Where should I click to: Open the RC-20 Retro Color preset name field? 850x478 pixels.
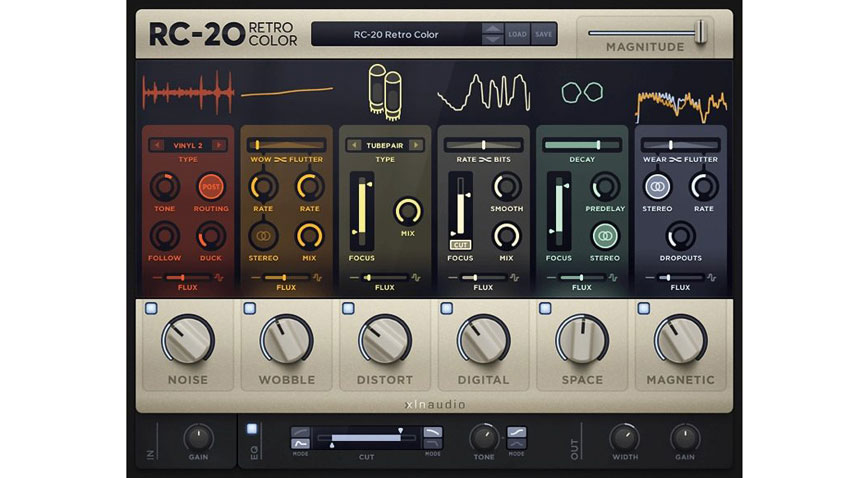(x=396, y=34)
